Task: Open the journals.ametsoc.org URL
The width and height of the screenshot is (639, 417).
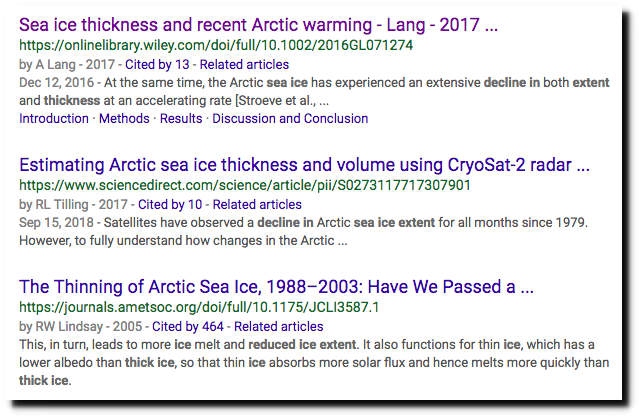Action: pyautogui.click(x=199, y=307)
